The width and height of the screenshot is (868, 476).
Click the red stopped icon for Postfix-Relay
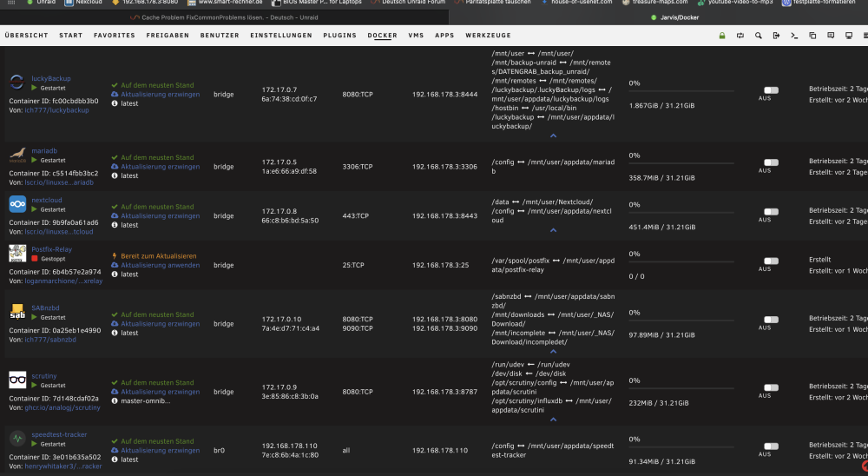tap(35, 259)
